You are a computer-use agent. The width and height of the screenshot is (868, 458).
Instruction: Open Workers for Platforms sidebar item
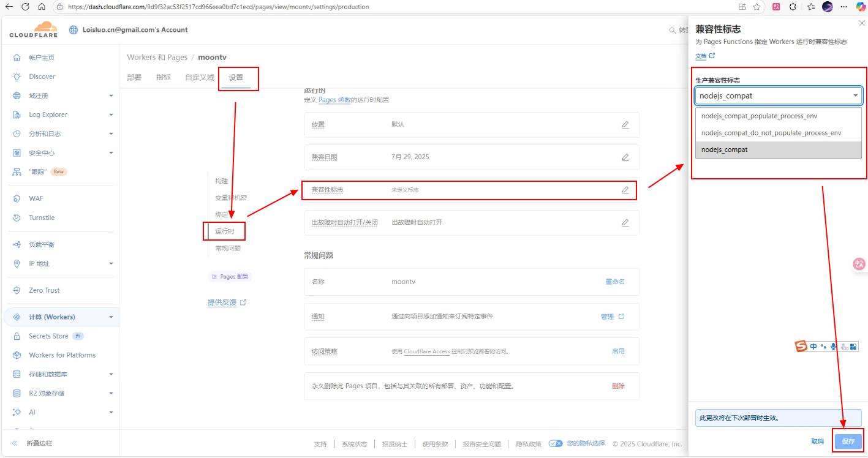click(62, 355)
